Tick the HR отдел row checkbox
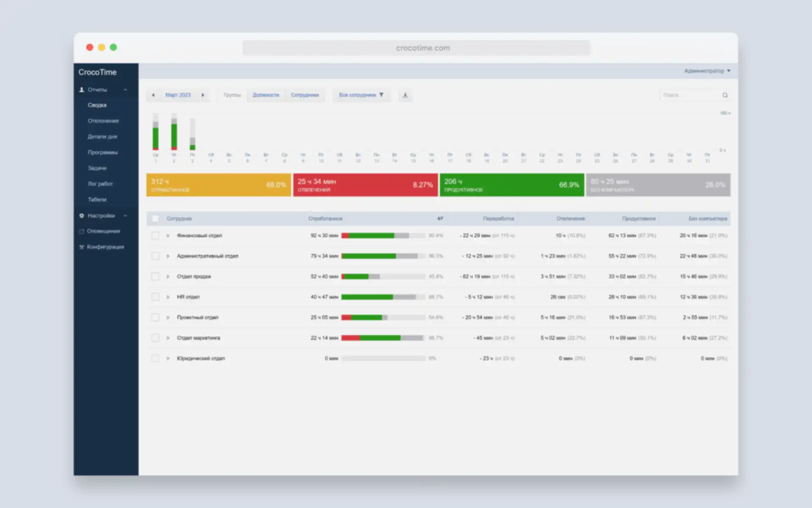812x508 pixels. click(x=155, y=297)
